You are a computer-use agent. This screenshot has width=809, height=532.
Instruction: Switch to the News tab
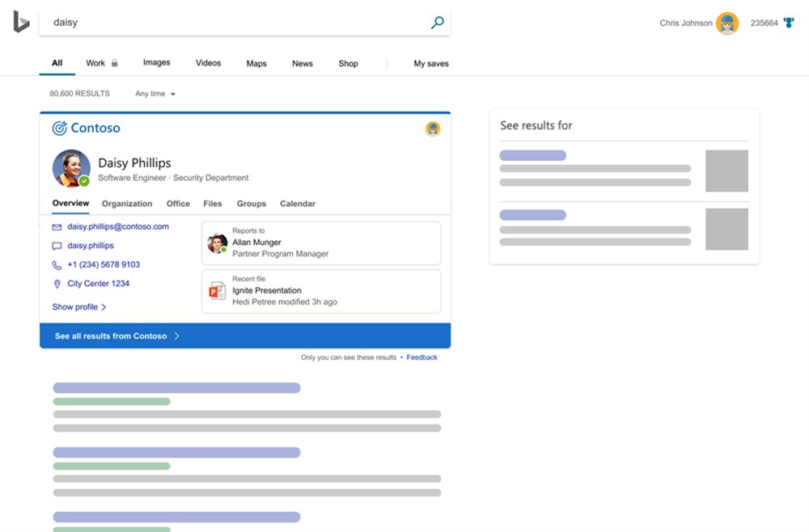(303, 63)
